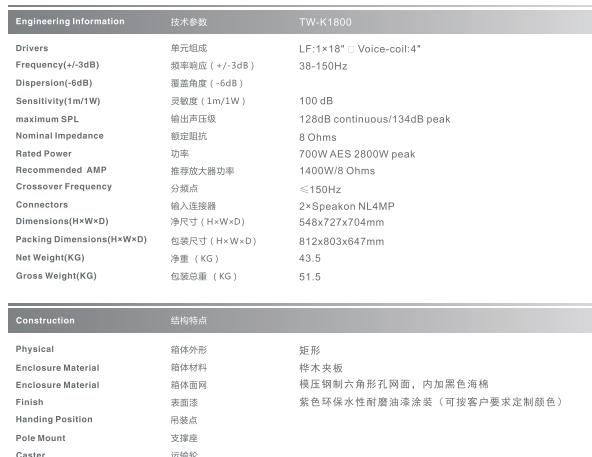Click the Chinese label '单元组成'
592x457 pixels.
(189, 48)
